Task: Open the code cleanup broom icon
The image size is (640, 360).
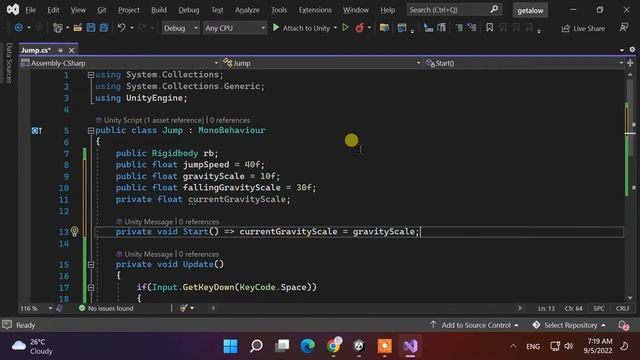Action: coord(184,308)
